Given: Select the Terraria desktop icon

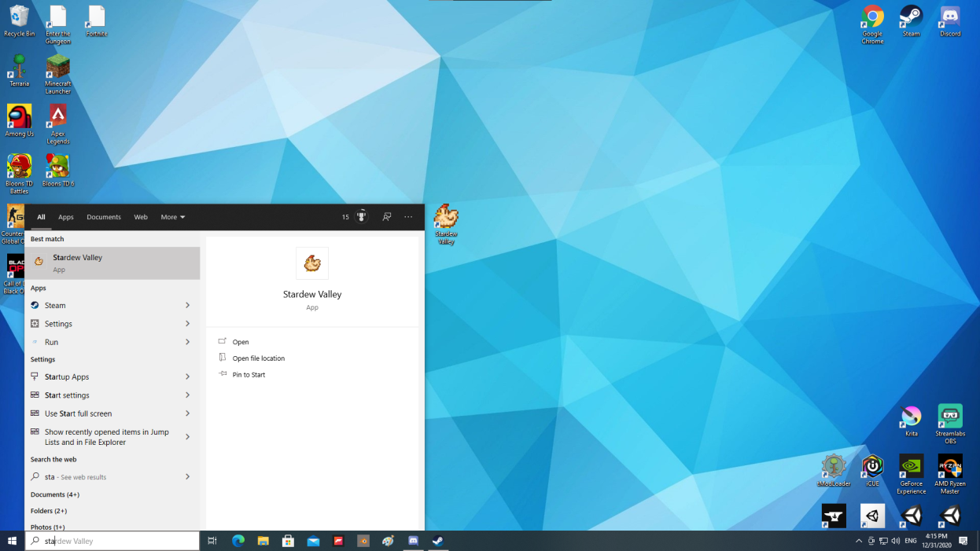Looking at the screenshot, I should 19,70.
